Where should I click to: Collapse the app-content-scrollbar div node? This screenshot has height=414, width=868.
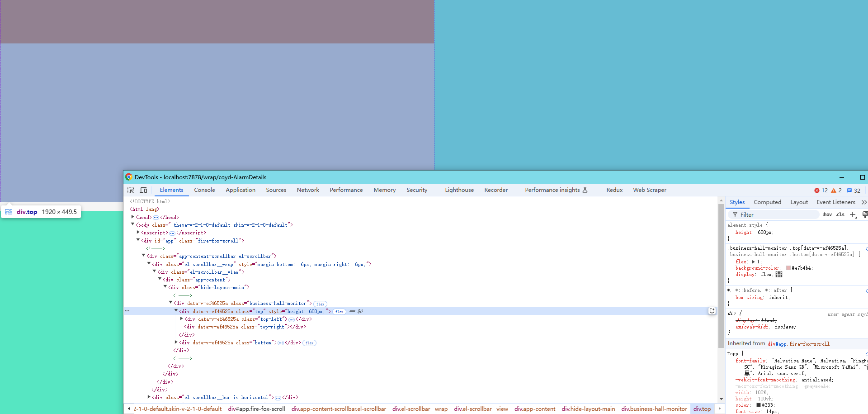(x=143, y=256)
